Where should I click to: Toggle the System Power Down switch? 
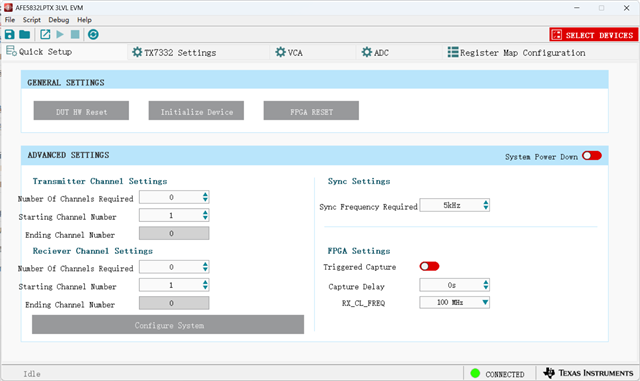point(592,156)
